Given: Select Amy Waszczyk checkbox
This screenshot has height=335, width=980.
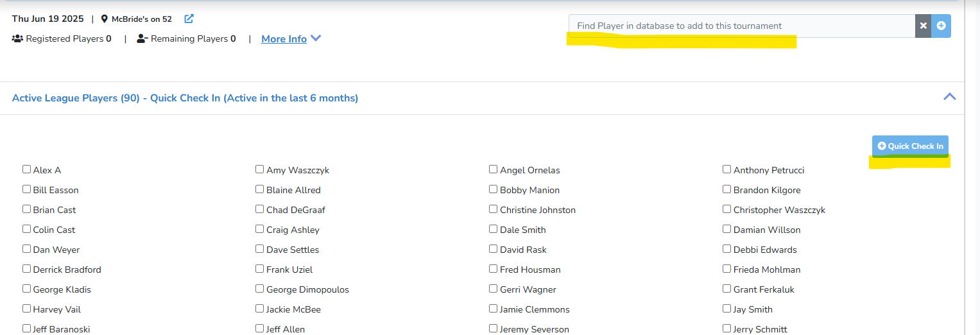Looking at the screenshot, I should click(259, 169).
